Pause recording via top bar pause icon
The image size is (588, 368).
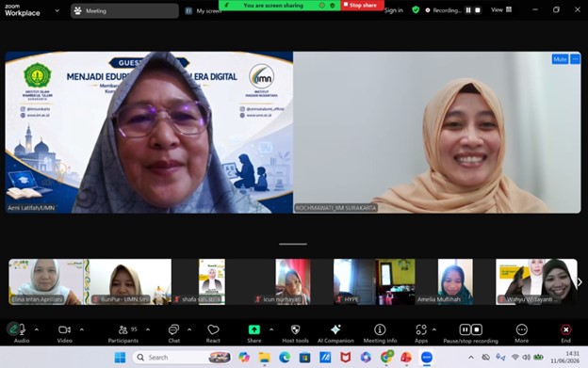pos(468,10)
